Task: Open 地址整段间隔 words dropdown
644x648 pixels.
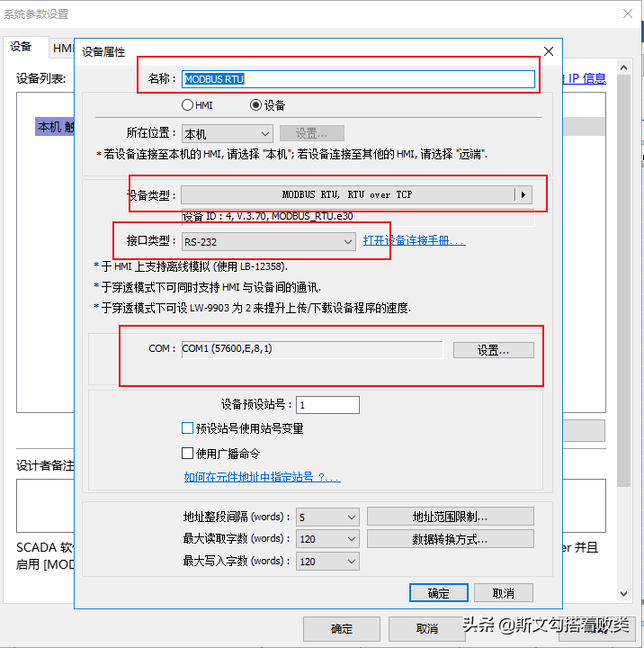Action: (327, 517)
